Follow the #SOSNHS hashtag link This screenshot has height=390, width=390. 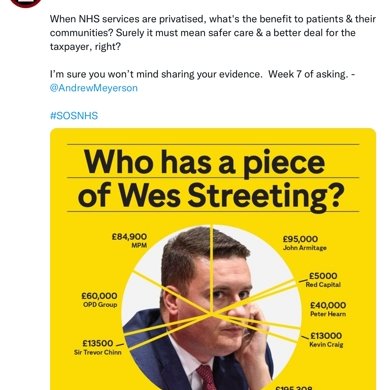click(x=74, y=116)
